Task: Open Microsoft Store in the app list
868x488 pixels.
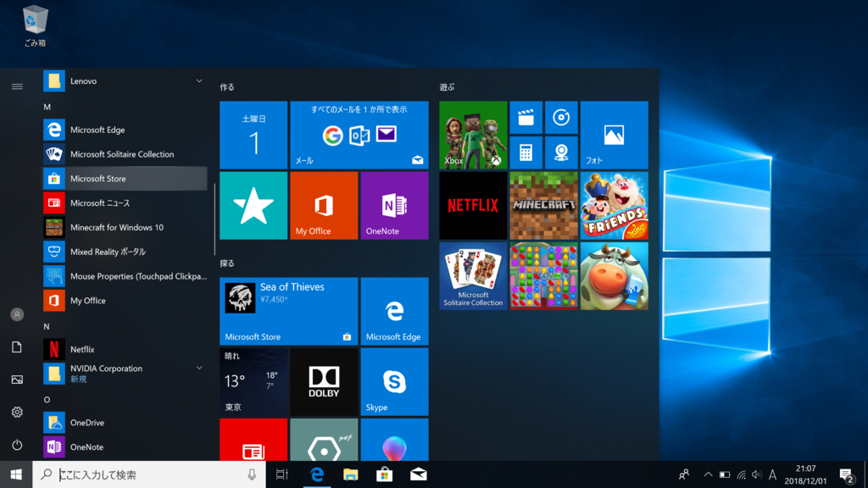Action: click(125, 179)
